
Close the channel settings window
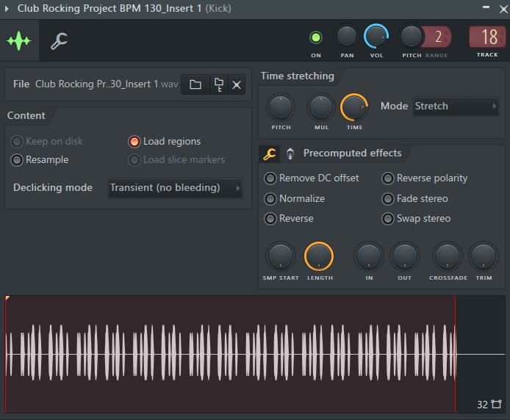[503, 10]
